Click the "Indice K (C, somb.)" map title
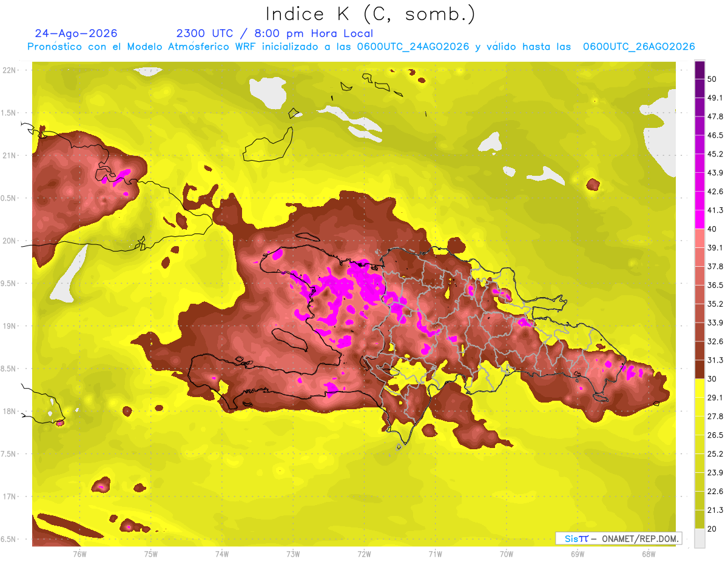The image size is (728, 562). coord(370,13)
